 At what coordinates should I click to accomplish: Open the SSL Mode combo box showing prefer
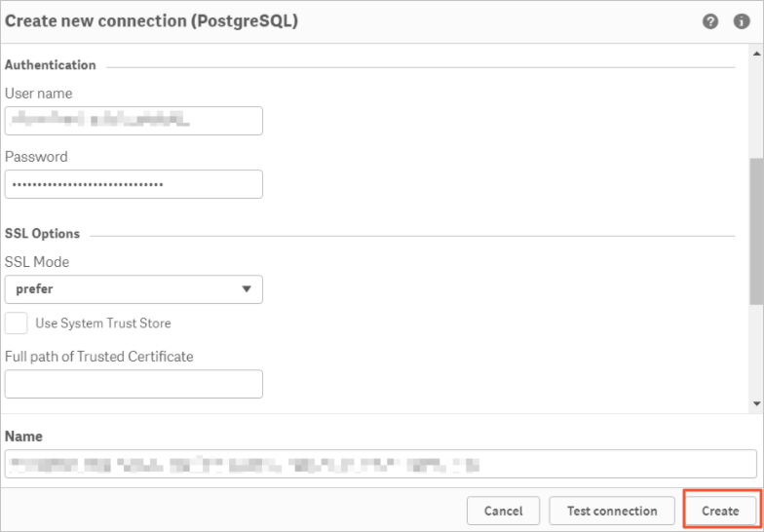(134, 289)
